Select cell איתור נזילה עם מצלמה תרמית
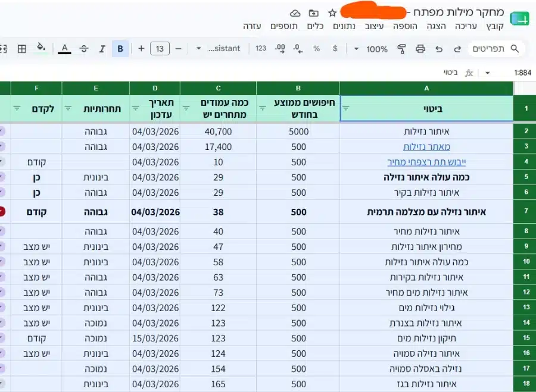The width and height of the screenshot is (536, 392). [x=426, y=212]
